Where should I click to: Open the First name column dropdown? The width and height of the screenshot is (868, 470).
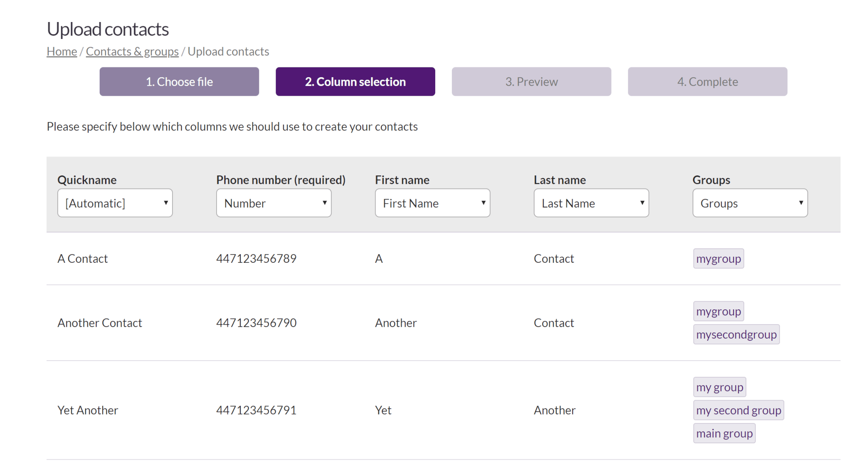tap(432, 203)
